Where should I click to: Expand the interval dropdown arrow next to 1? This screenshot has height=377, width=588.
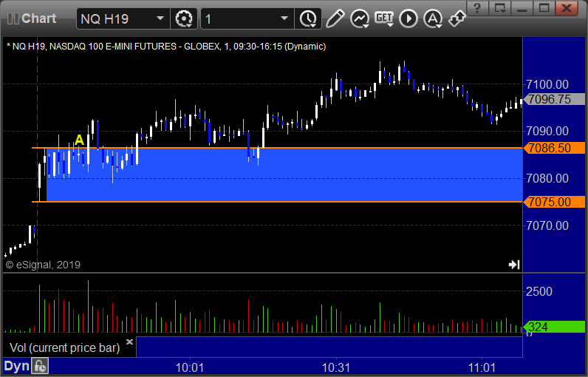click(x=284, y=18)
